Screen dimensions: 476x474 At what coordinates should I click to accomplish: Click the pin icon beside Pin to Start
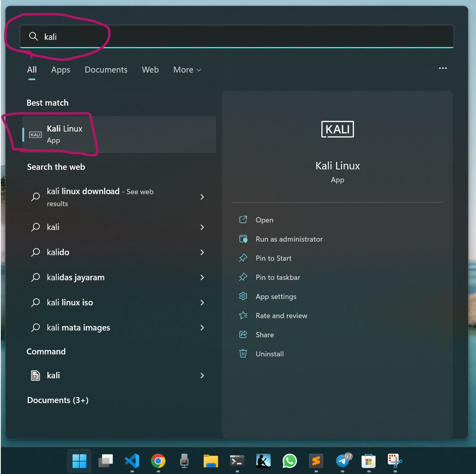click(x=243, y=258)
